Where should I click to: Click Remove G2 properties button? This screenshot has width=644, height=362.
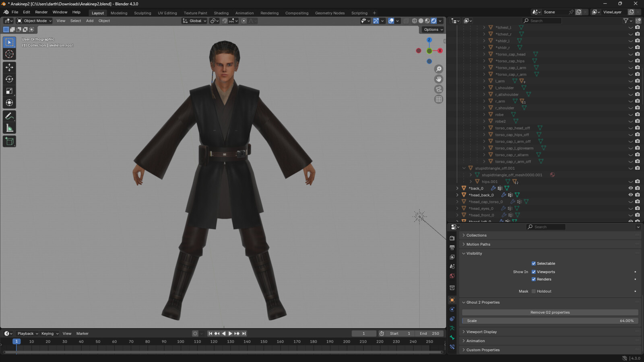pos(550,313)
